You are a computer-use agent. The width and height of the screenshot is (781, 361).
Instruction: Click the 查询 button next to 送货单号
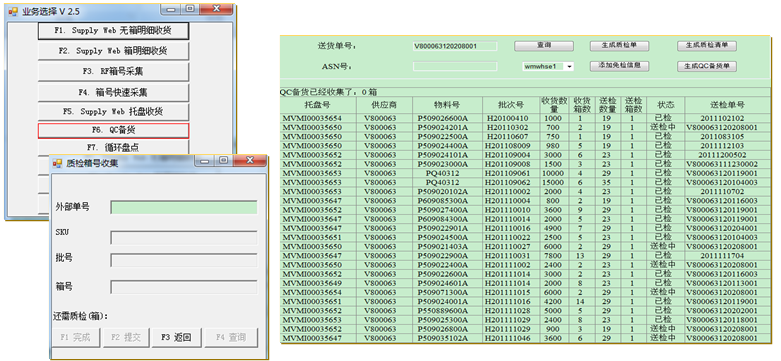coord(544,46)
